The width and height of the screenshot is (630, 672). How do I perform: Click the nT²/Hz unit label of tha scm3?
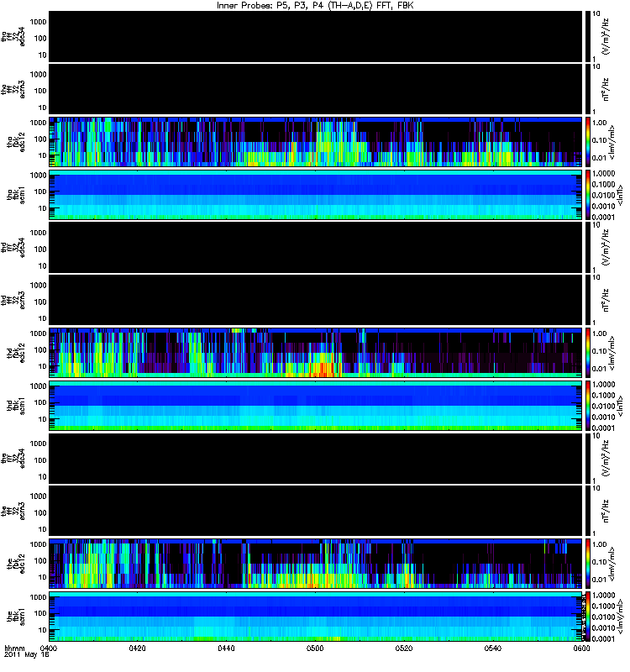tap(606, 89)
